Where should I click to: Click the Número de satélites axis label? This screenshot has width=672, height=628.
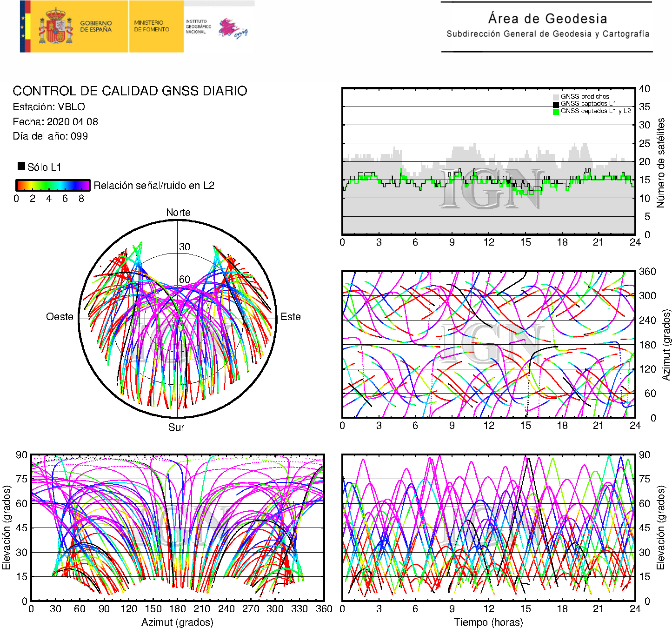point(660,162)
